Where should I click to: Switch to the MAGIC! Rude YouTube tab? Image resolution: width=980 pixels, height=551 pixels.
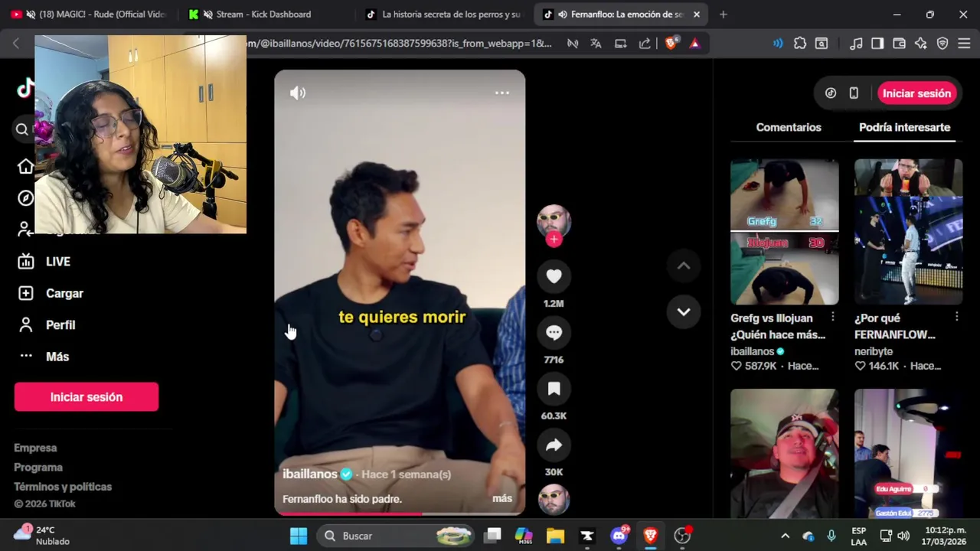tap(88, 14)
